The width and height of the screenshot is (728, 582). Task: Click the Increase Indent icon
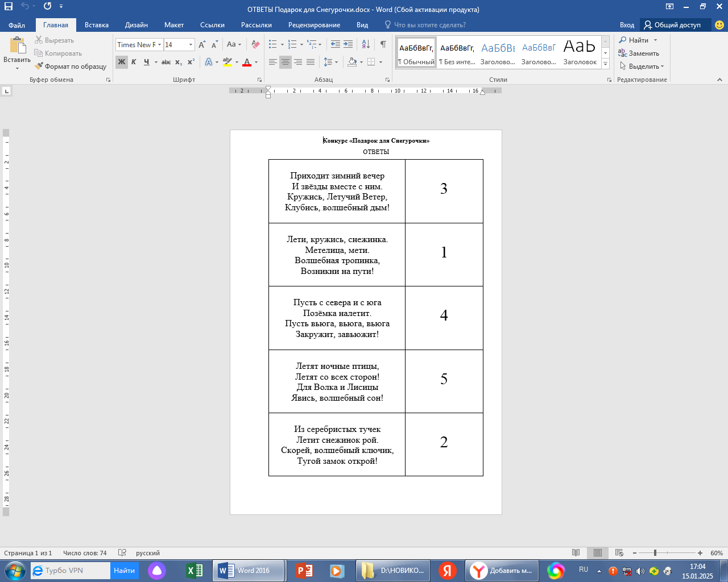point(348,44)
